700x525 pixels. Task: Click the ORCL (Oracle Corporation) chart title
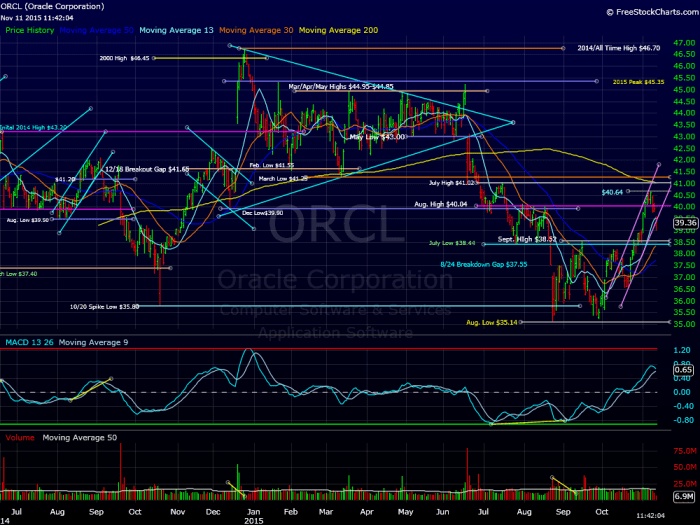[x=52, y=6]
